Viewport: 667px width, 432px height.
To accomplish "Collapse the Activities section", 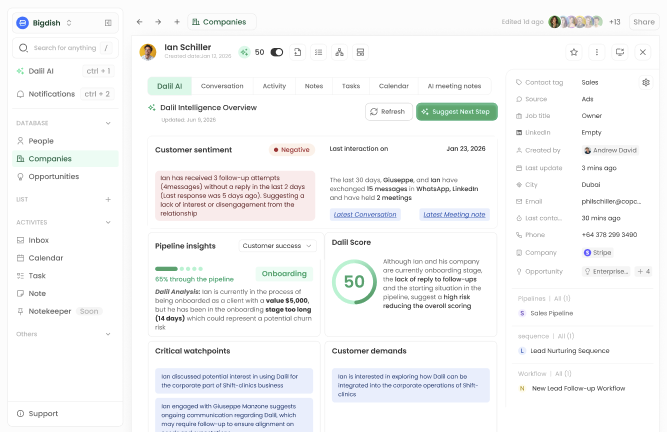I will point(108,222).
